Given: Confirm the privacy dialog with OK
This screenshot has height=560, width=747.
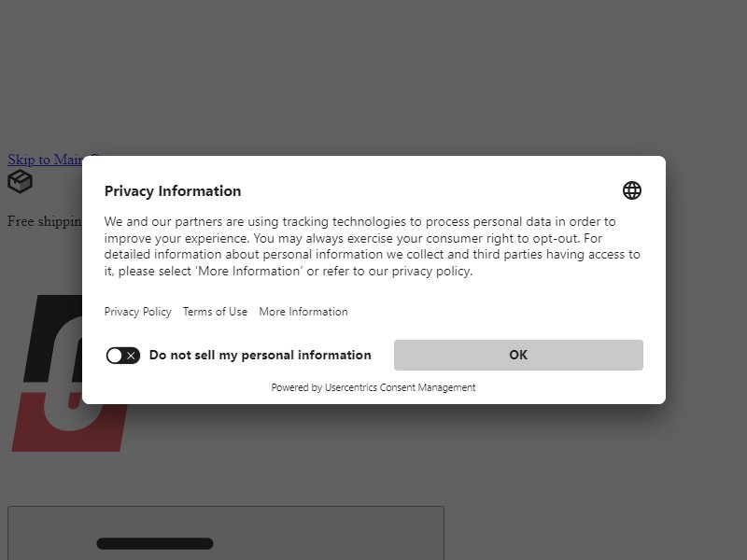Looking at the screenshot, I should [518, 355].
